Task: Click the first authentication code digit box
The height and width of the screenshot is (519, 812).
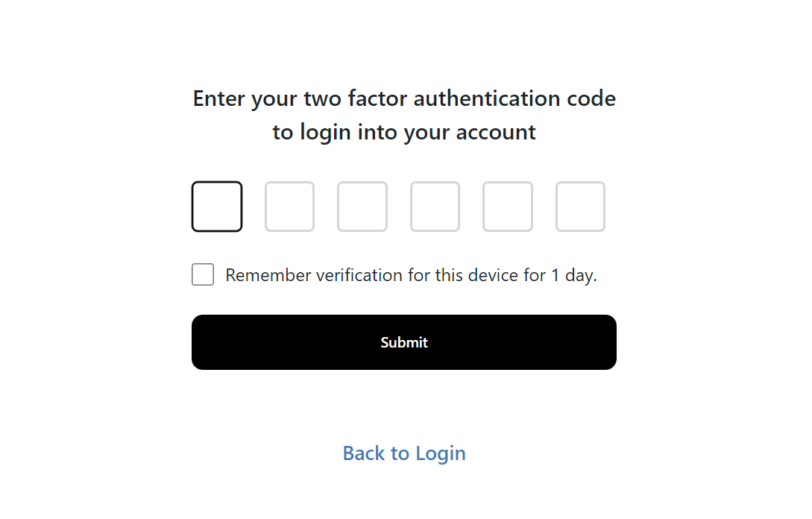Action: point(217,207)
